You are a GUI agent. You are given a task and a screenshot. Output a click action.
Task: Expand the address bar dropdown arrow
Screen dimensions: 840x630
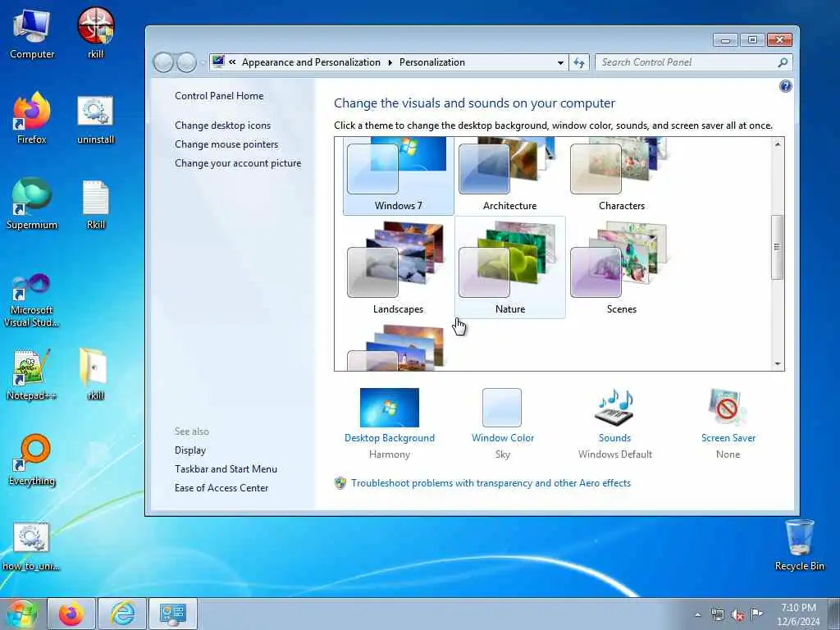560,62
